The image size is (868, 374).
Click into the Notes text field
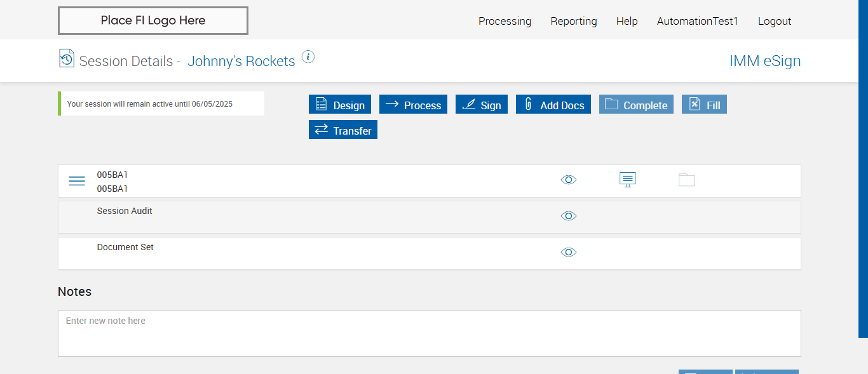429,333
